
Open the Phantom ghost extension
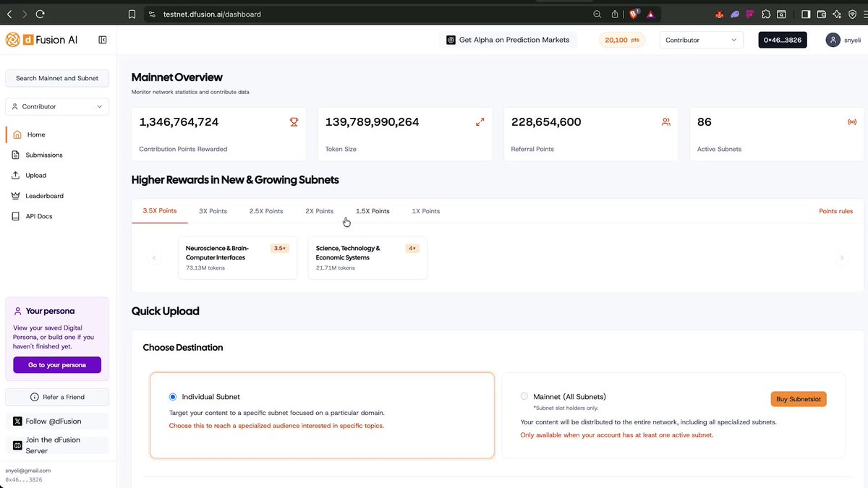tap(735, 14)
